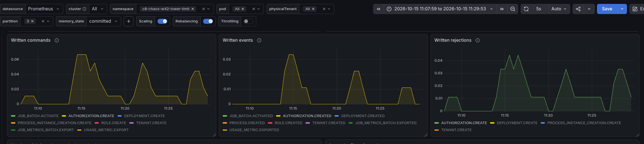Click the Save button

coord(607,9)
